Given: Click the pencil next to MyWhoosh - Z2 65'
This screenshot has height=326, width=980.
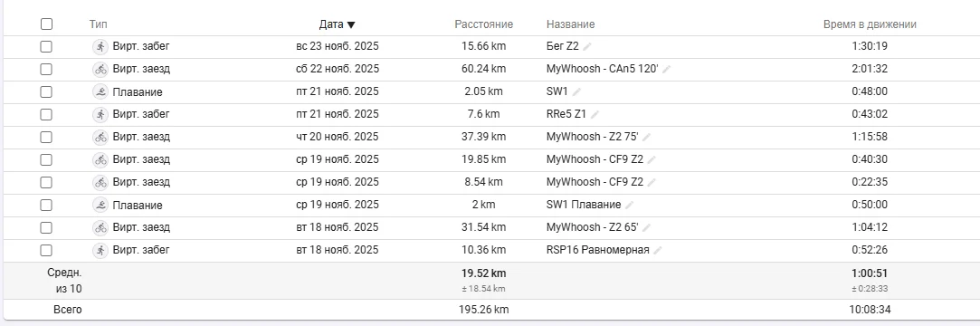Looking at the screenshot, I should [x=646, y=228].
